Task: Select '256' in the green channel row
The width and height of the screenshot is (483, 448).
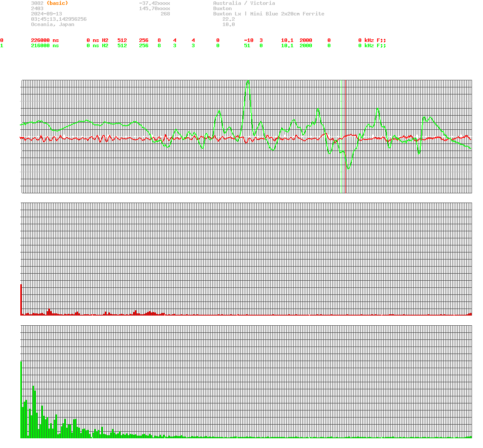Action: (x=143, y=45)
